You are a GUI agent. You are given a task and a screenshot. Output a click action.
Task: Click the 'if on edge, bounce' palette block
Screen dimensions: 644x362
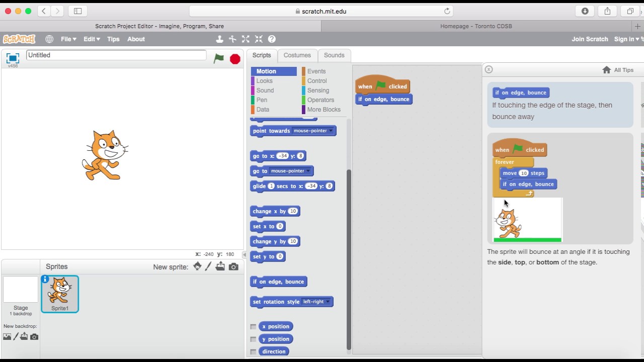(278, 282)
